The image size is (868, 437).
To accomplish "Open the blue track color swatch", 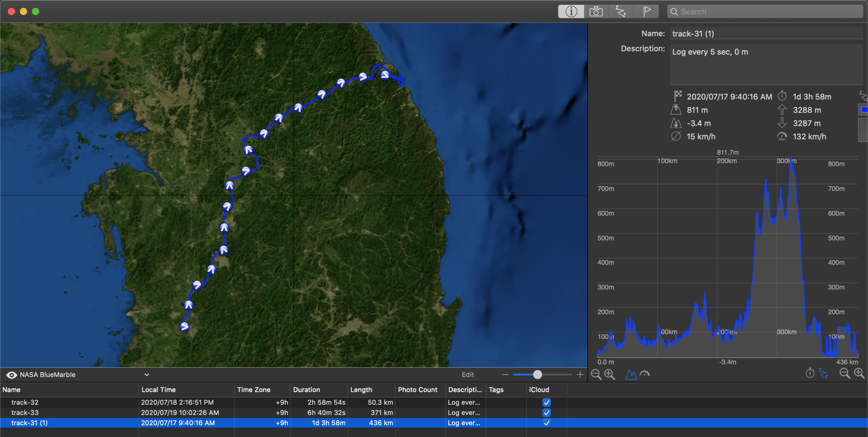I will pos(864,110).
